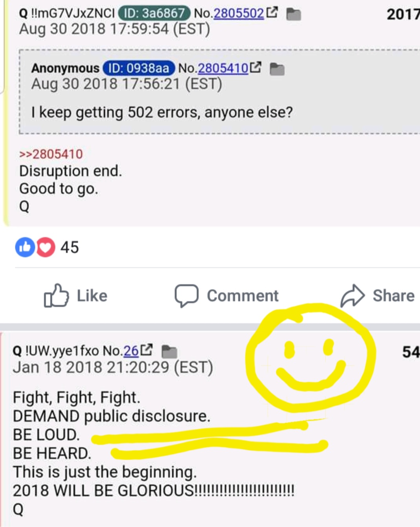Click the quoted message about 502 errors
420x527 pixels.
click(x=162, y=113)
